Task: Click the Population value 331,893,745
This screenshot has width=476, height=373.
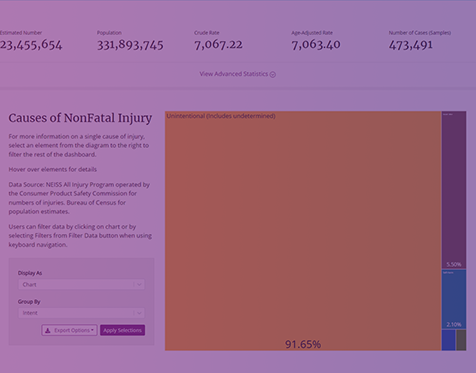Action: click(x=130, y=45)
